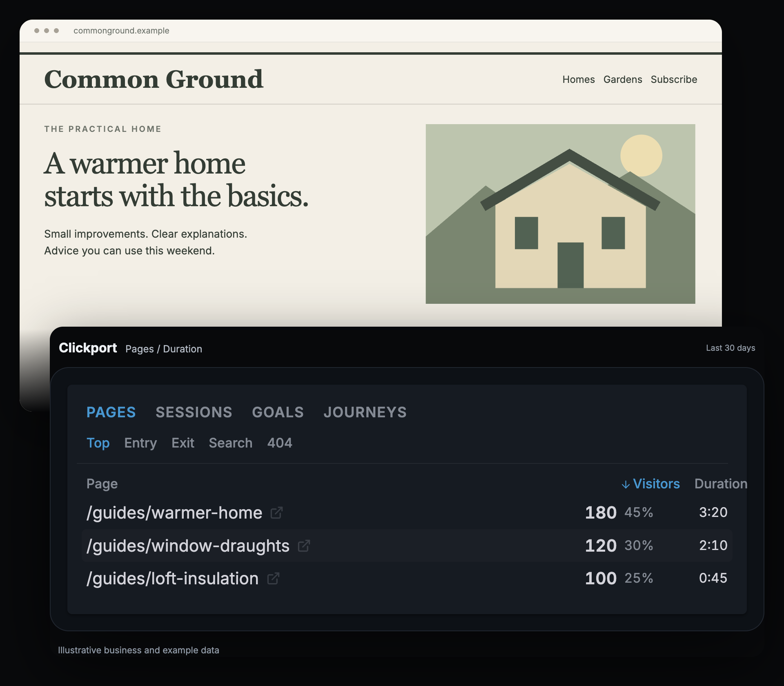Click the Clickport logo
The height and width of the screenshot is (686, 784).
[x=88, y=348]
